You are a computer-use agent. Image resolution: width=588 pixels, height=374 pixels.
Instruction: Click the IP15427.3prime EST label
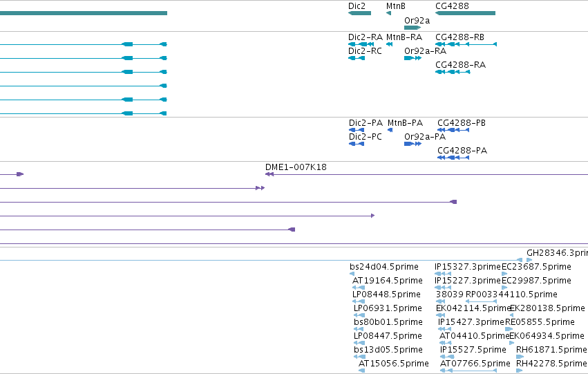click(x=471, y=322)
